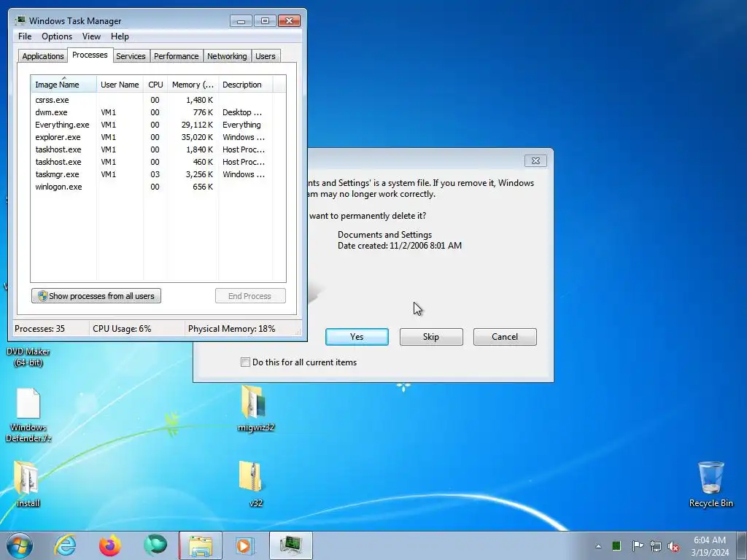Select the Processes tab
Screen dimensions: 747x560
click(x=90, y=55)
